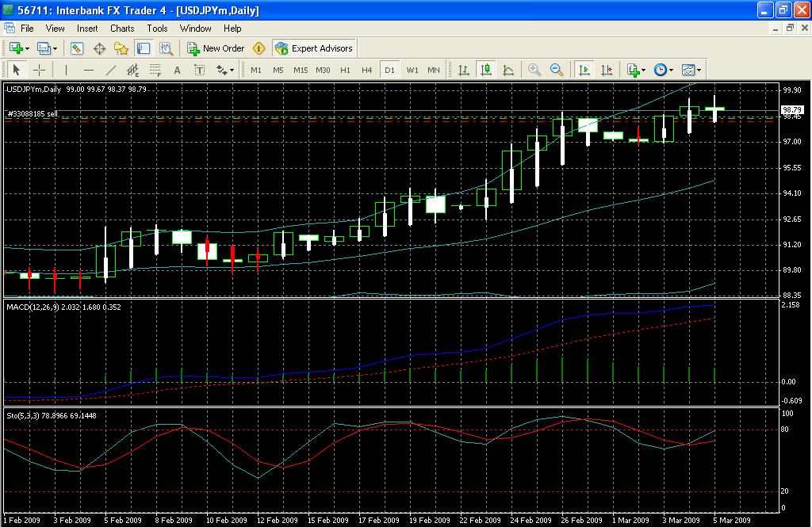
Task: Select the W1 weekly timeframe
Action: pos(412,70)
